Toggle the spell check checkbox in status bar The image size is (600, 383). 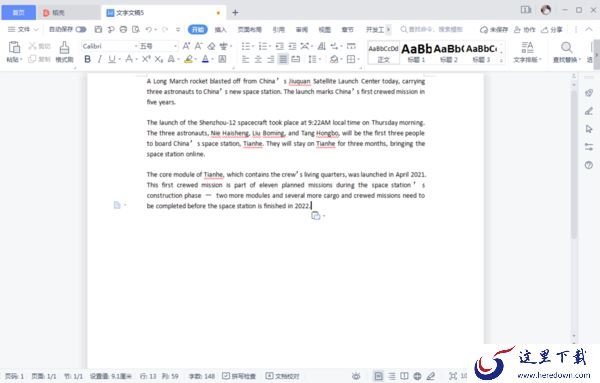(x=226, y=376)
